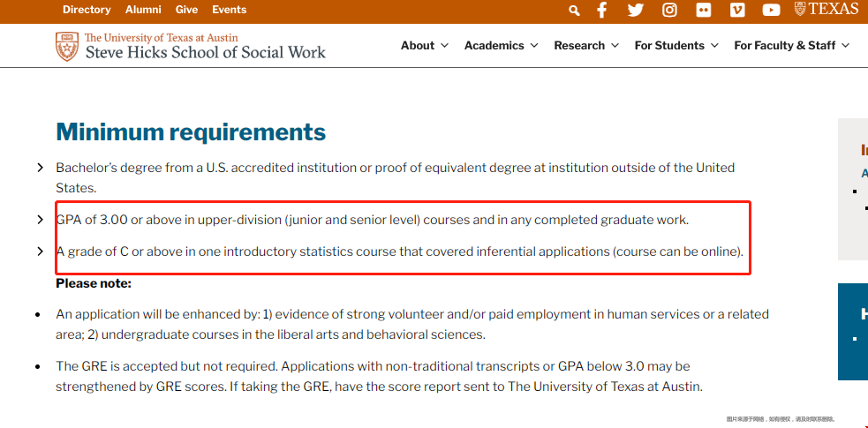This screenshot has height=428, width=868.
Task: Expand the Academics dropdown menu
Action: pyautogui.click(x=501, y=46)
